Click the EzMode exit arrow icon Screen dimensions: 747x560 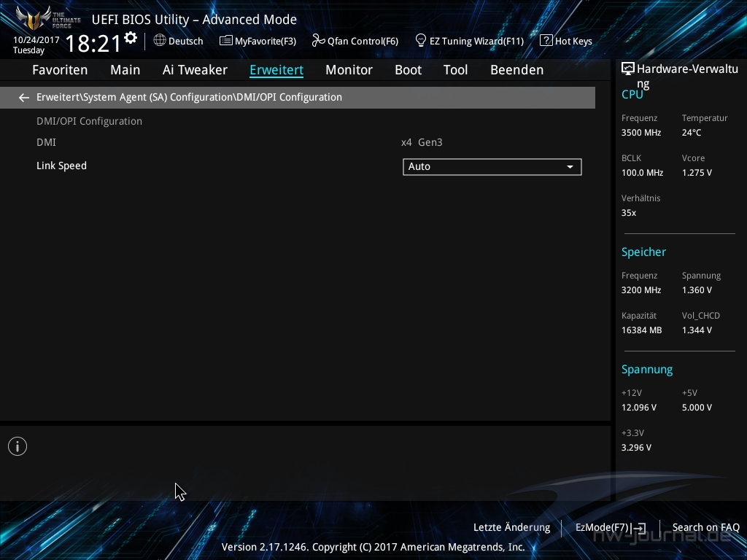click(x=639, y=528)
